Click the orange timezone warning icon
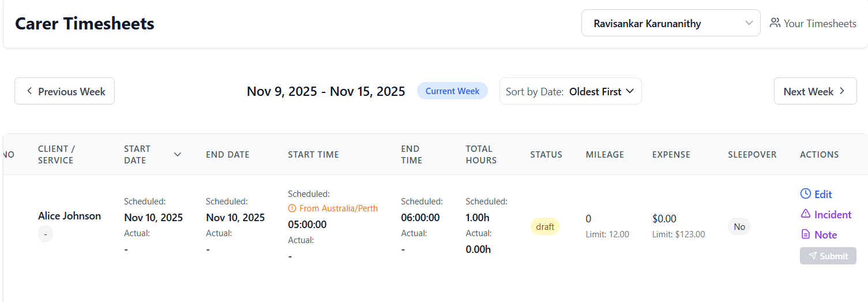The height and width of the screenshot is (302, 868). (x=292, y=208)
